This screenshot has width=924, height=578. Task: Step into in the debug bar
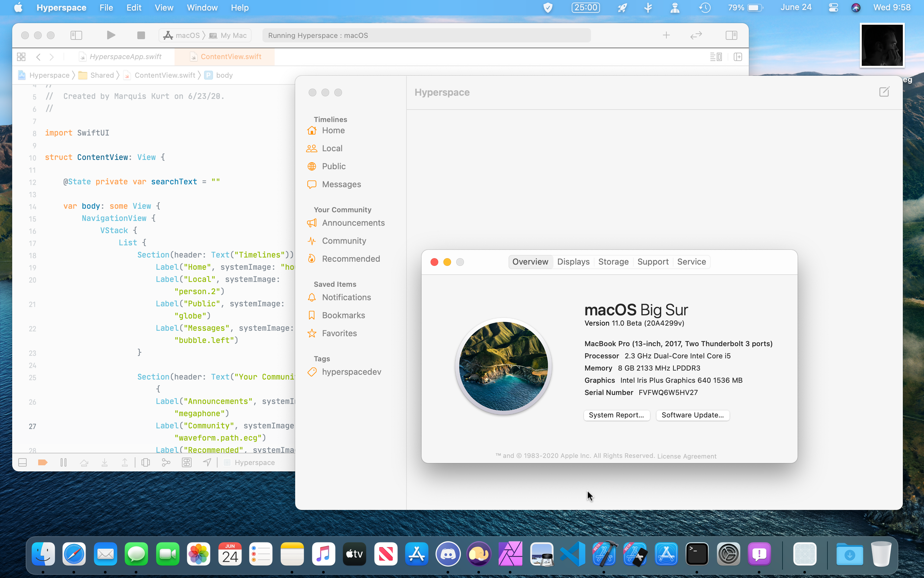(x=104, y=462)
